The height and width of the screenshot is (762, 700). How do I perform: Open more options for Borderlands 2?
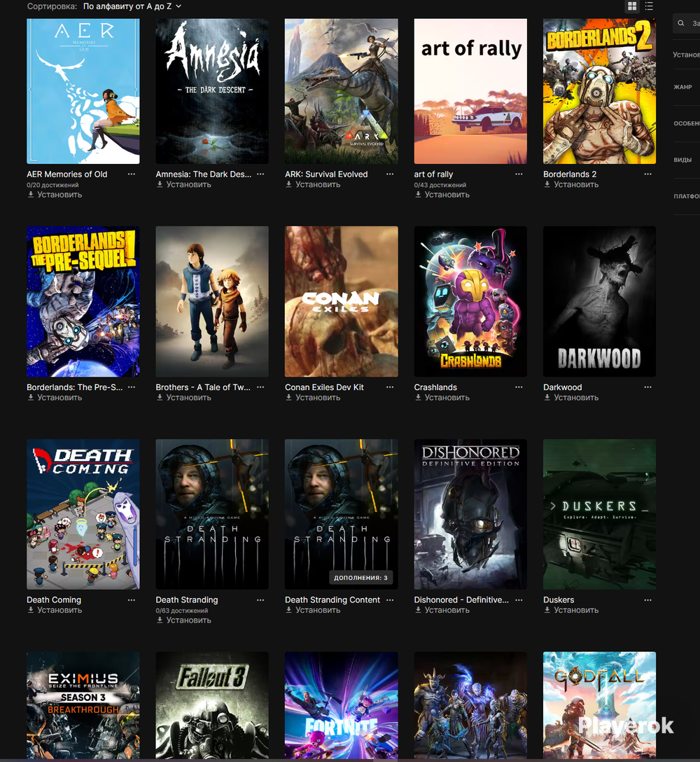point(647,174)
